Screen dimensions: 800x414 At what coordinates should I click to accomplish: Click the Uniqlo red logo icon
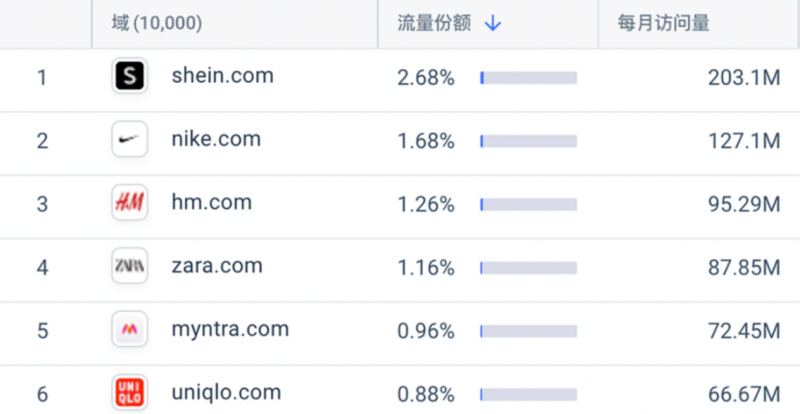(x=130, y=393)
